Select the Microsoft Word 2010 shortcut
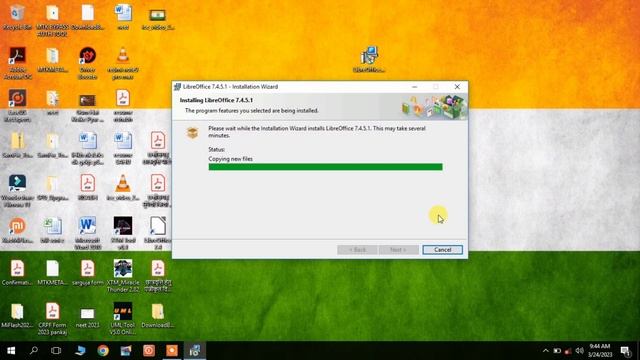This screenshot has width=640, height=360. point(87,233)
